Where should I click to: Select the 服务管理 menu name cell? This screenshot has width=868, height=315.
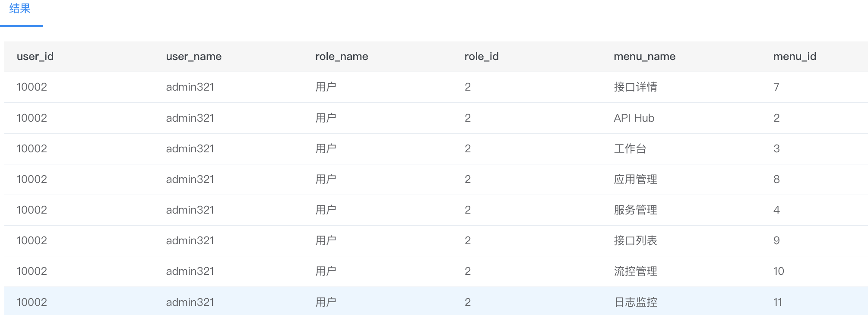click(635, 210)
